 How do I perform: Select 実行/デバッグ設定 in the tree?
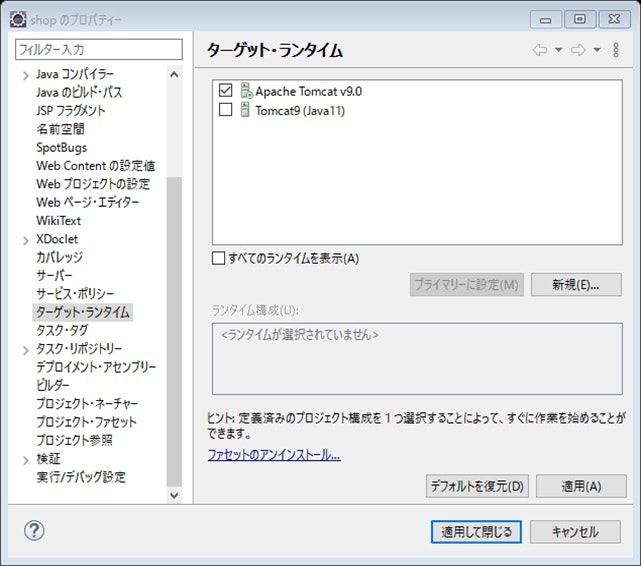[81, 477]
